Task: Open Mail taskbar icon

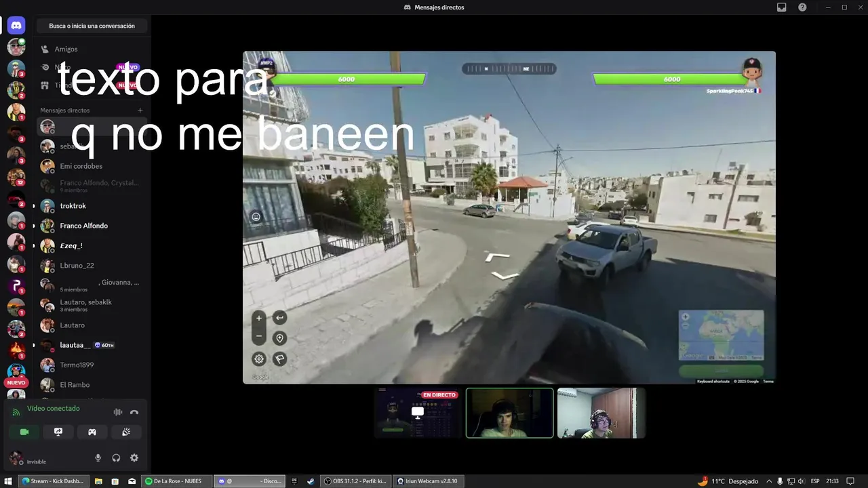Action: (x=132, y=481)
